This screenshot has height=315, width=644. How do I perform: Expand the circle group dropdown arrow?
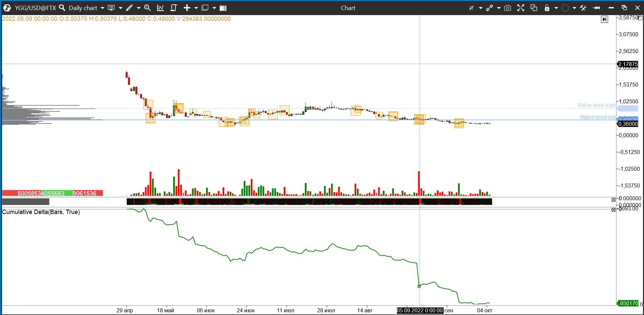click(574, 8)
